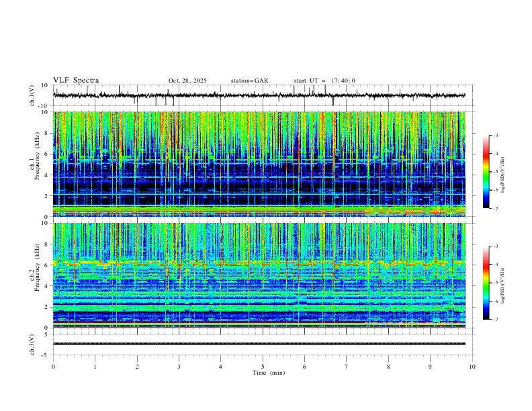Click time axis tick label "8"
The height and width of the screenshot is (411, 532).
[x=388, y=367]
